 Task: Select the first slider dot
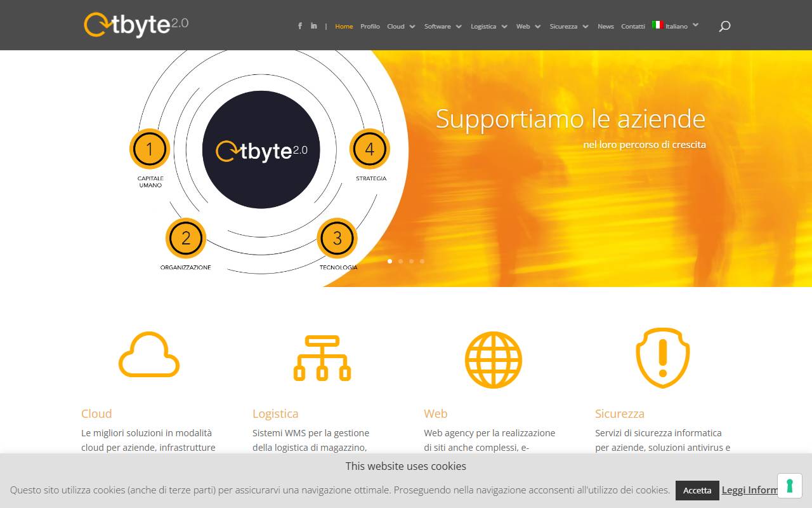[x=390, y=261]
